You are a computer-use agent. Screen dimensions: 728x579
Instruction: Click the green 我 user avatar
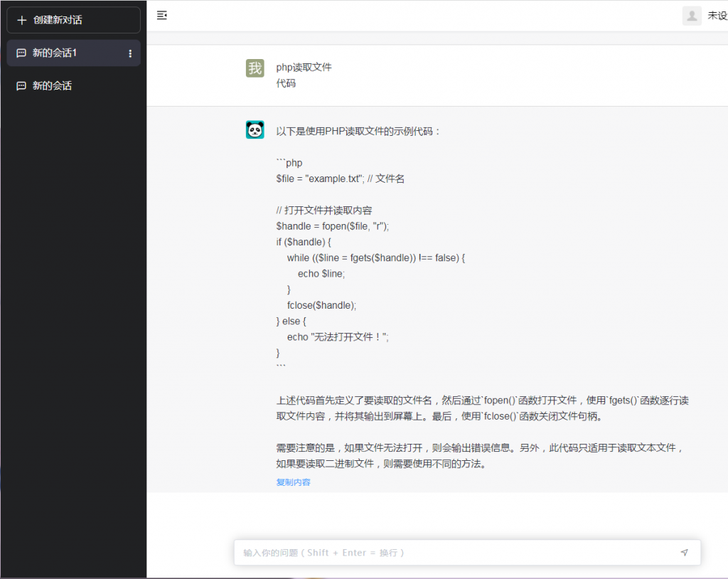(255, 68)
